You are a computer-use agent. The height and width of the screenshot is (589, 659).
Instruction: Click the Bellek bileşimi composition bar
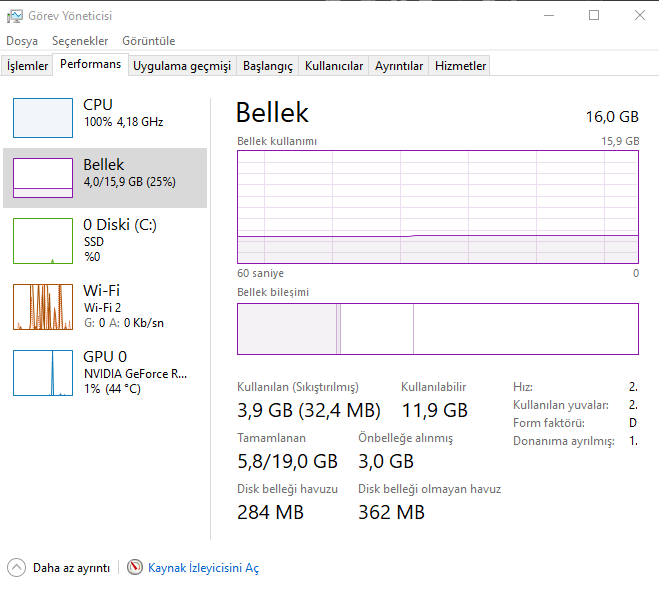click(437, 329)
